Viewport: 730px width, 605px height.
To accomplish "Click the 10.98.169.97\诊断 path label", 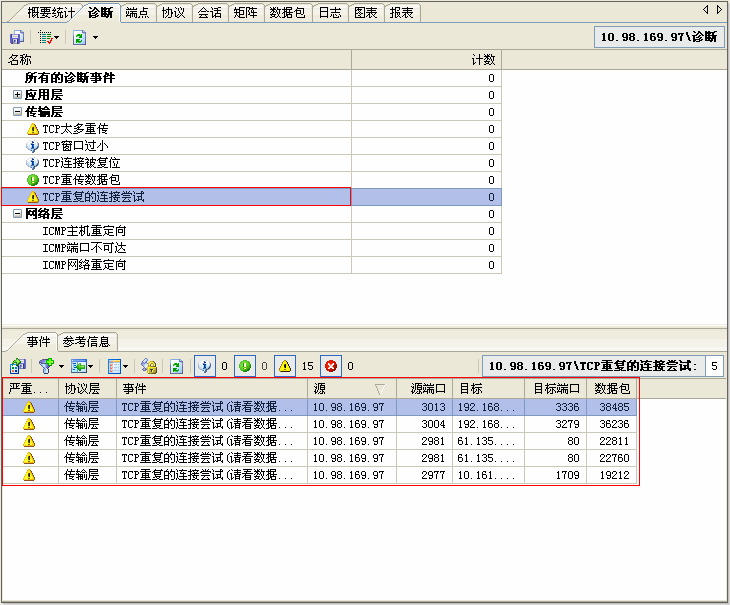I will (659, 37).
